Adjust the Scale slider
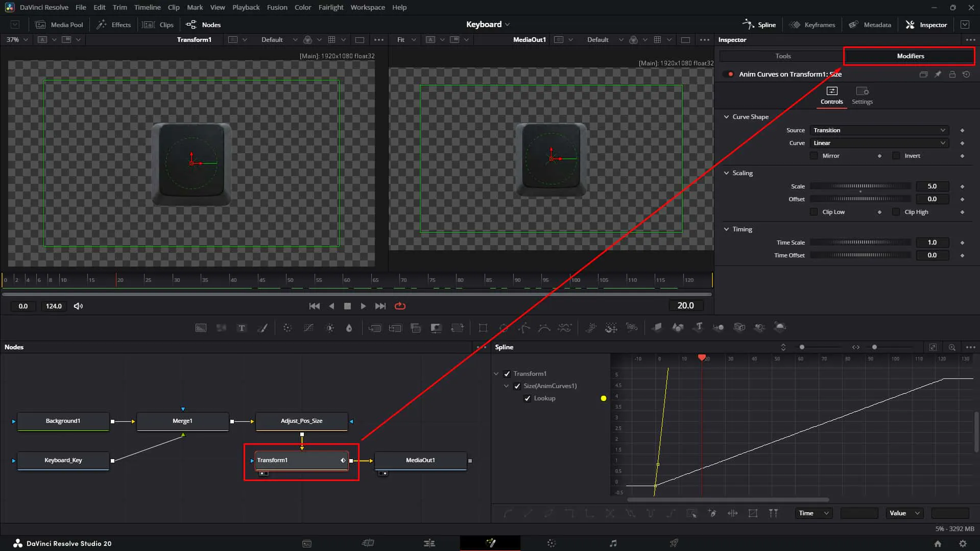The width and height of the screenshot is (980, 551). (861, 186)
